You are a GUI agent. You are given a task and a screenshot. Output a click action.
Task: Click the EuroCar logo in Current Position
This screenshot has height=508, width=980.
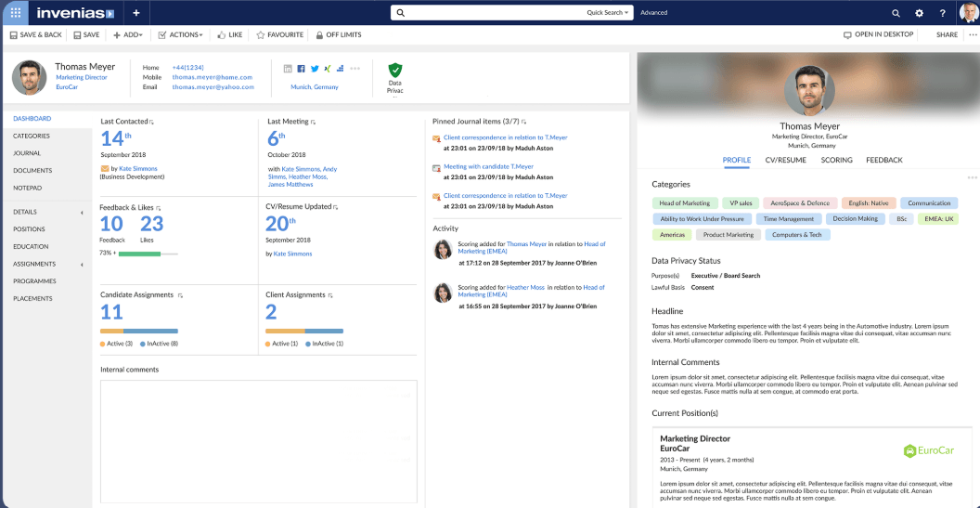click(931, 450)
